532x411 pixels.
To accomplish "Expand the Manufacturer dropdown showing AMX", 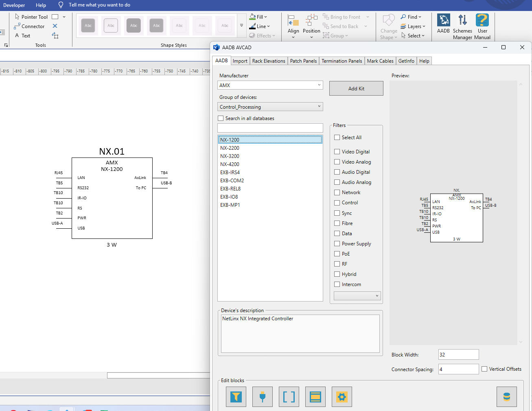I will 270,85.
